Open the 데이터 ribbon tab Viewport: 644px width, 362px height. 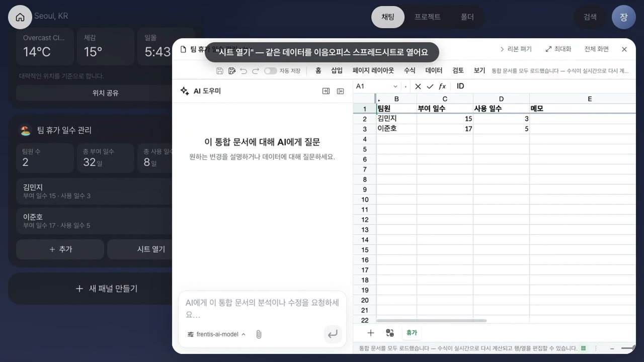[434, 71]
